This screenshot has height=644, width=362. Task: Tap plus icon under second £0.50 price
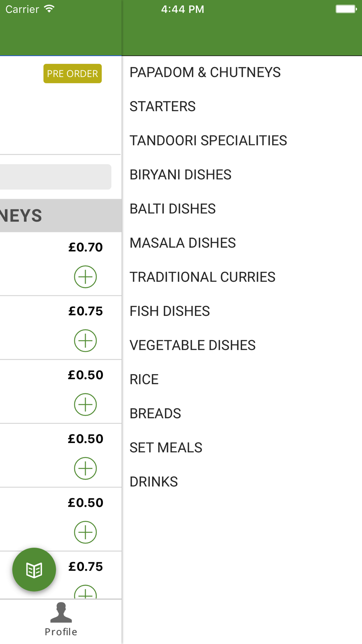click(x=85, y=469)
